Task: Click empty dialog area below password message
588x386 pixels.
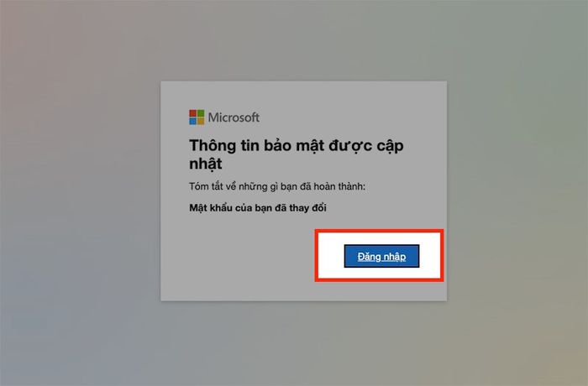Action: pos(240,258)
